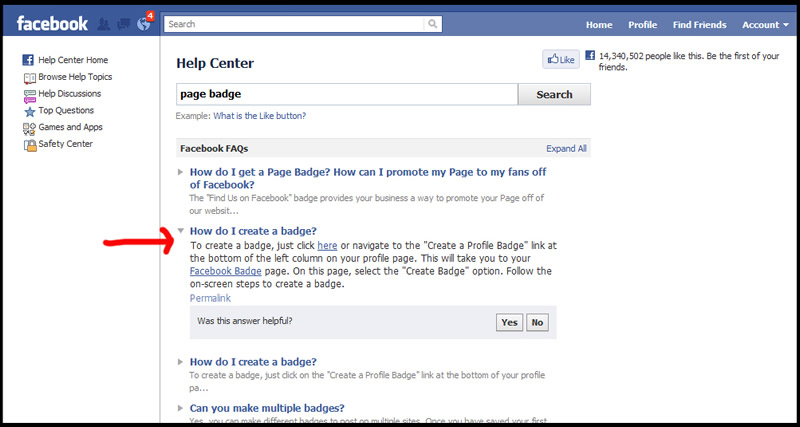Image resolution: width=800 pixels, height=427 pixels.
Task: Open the notifications globe icon
Action: [144, 24]
